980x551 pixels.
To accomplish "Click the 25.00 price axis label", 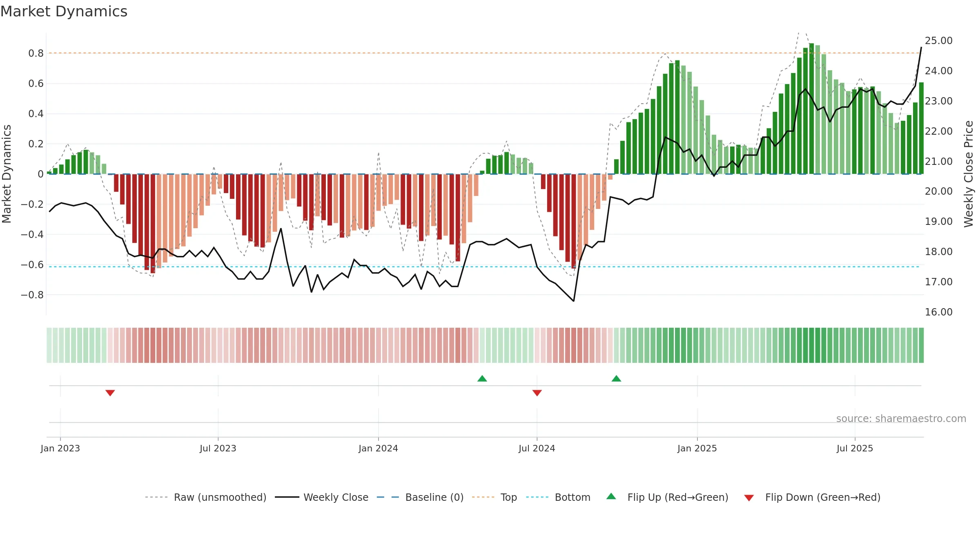I will coord(938,40).
